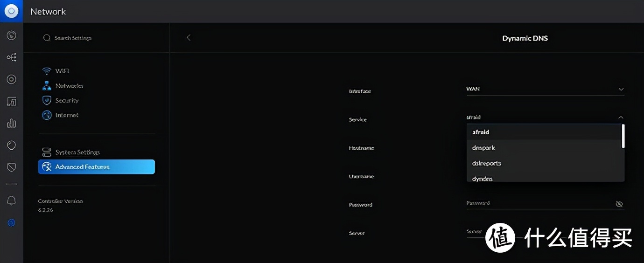Screen dimensions: 644x263
Task: Click the Hostname field label
Action: click(362, 148)
